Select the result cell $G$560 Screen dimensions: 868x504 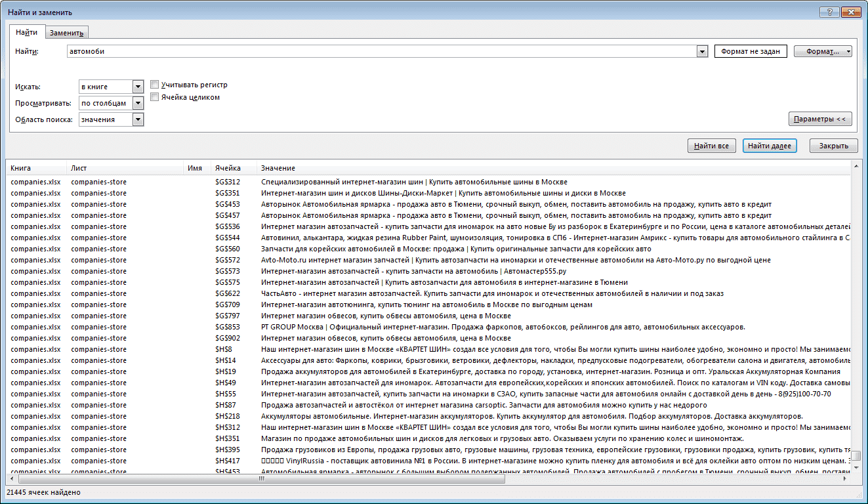coord(228,249)
